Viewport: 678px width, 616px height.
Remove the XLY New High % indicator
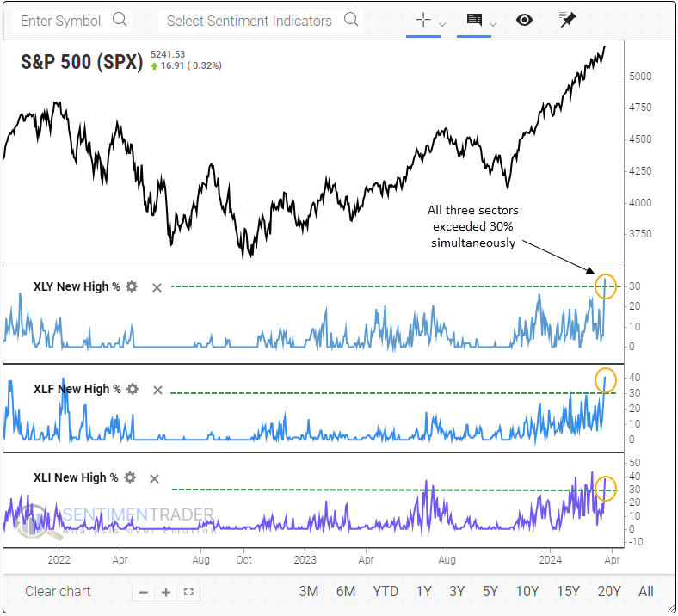click(x=157, y=287)
